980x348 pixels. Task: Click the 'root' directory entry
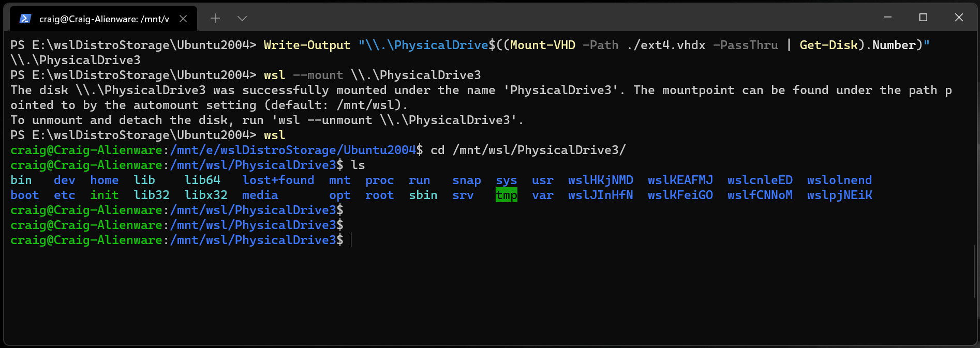[380, 195]
